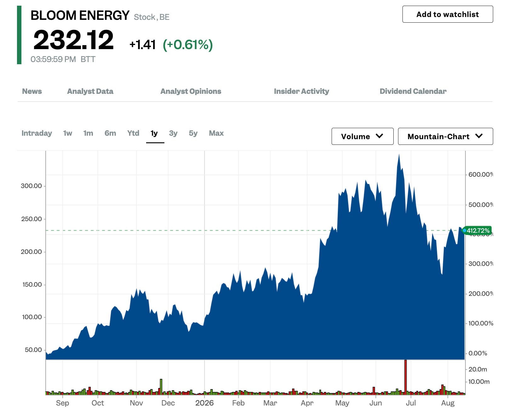519x420 pixels.
Task: Click the tall green volume bar before Dec
Action: 161,387
